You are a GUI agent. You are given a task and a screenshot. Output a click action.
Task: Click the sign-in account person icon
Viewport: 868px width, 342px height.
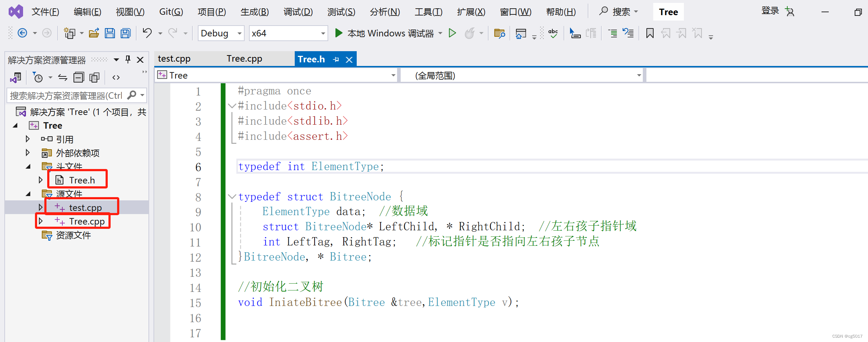coord(790,12)
